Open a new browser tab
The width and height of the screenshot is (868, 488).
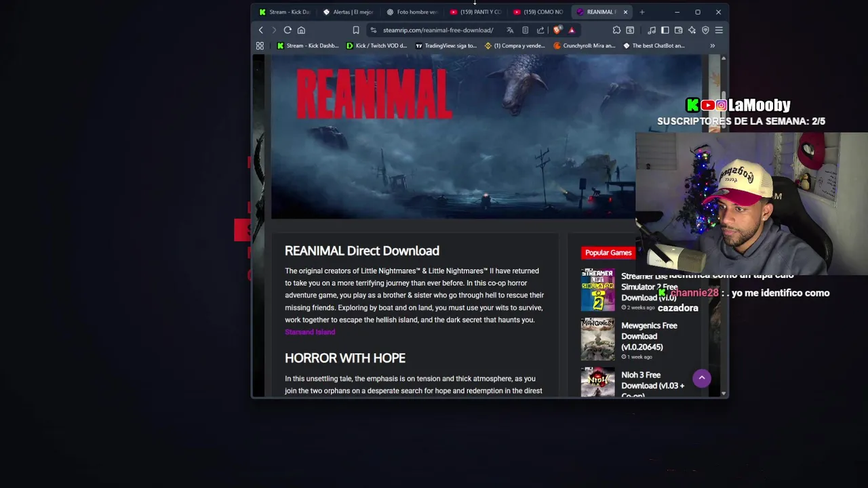coord(642,12)
